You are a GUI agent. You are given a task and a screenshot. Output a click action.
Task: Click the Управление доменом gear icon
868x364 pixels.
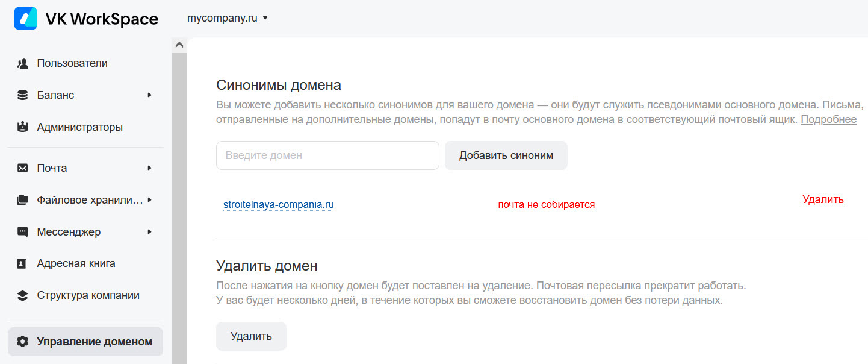(23, 342)
